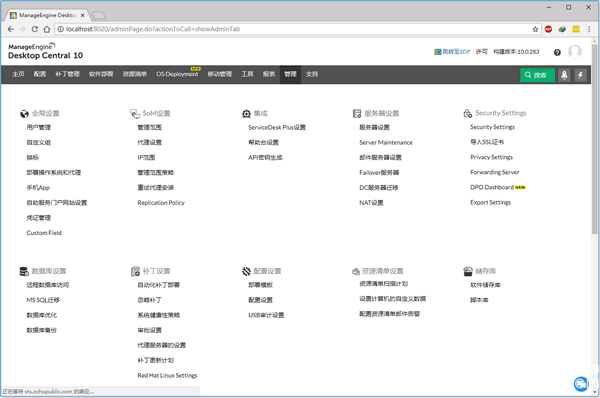
Task: Click the SDP link in header
Action: coord(452,52)
